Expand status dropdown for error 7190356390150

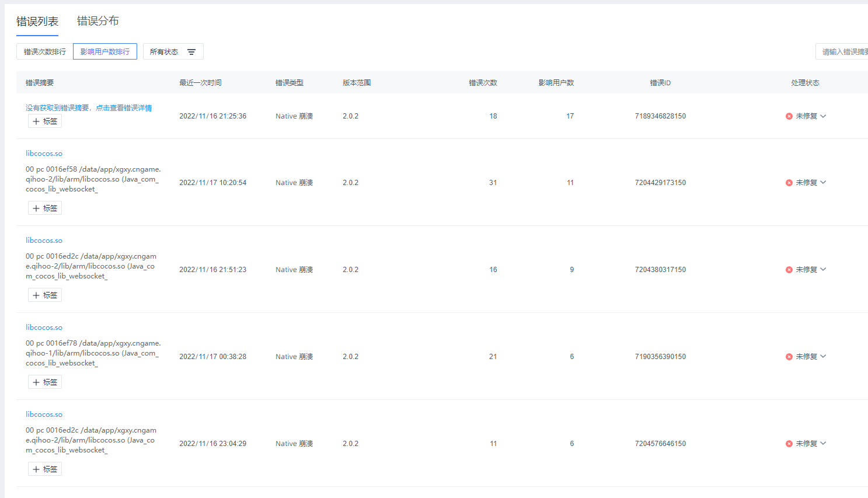coord(823,357)
